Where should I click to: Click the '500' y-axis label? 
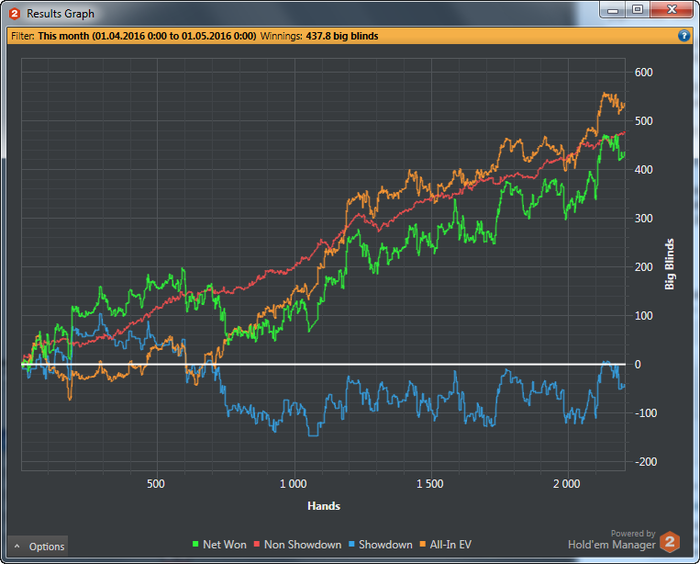(x=644, y=121)
